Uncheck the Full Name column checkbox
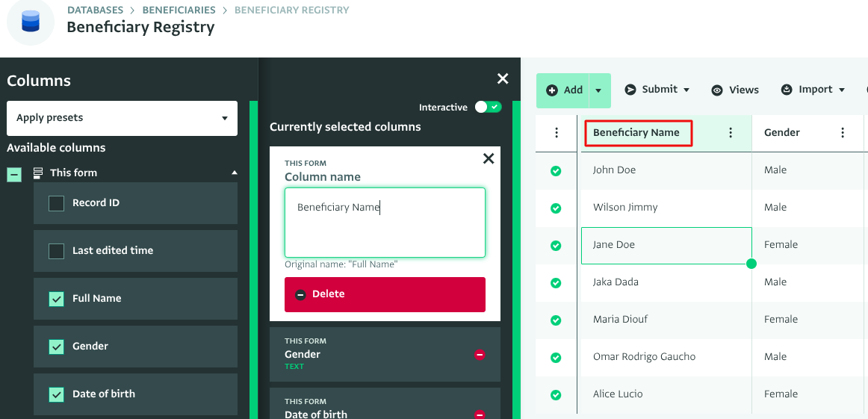Screen dimensions: 868x419 click(x=56, y=299)
